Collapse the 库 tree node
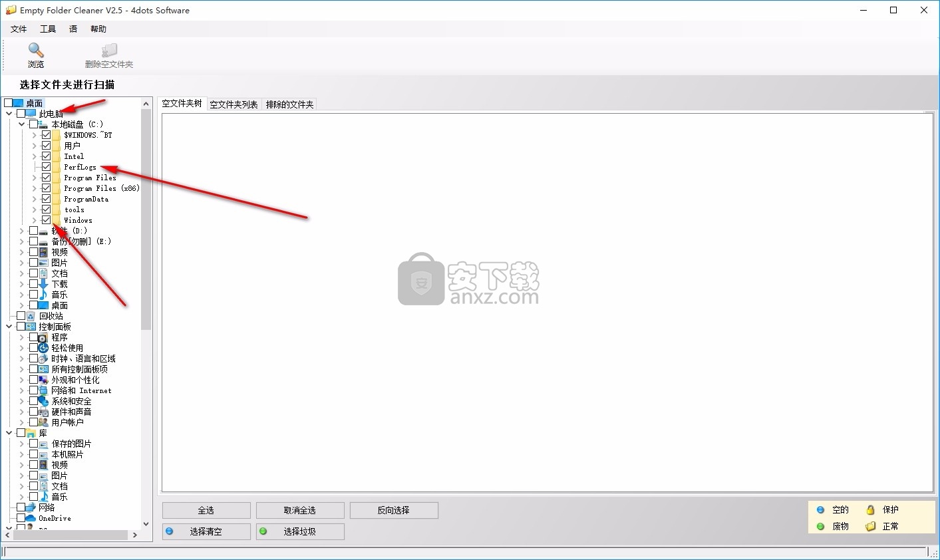 click(x=9, y=433)
